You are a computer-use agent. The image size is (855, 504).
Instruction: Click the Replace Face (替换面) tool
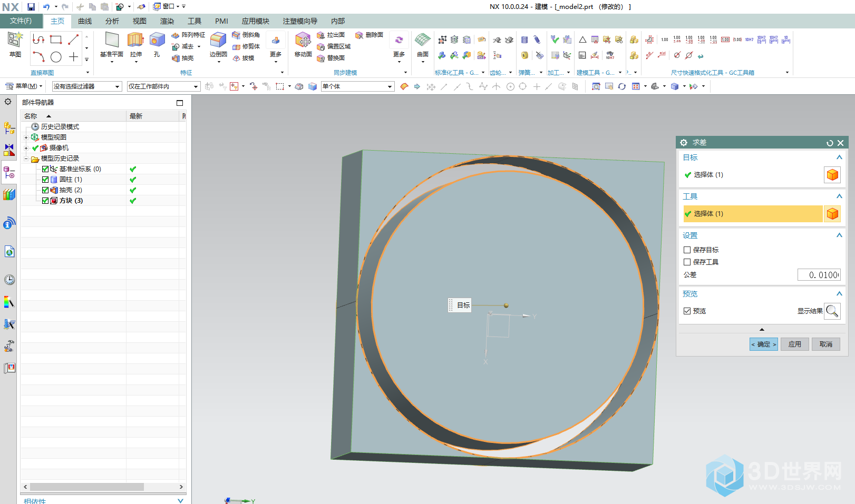tap(331, 58)
